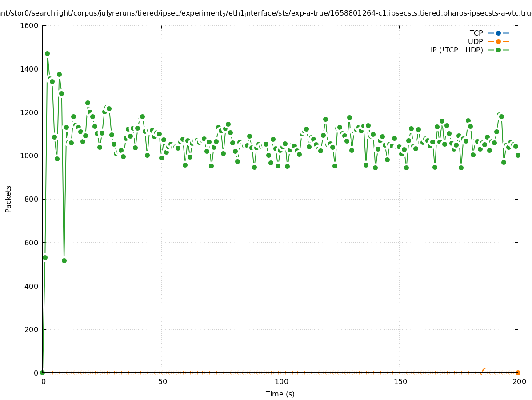Click the green data point at the origin
The width and height of the screenshot is (532, 400).
click(x=42, y=372)
